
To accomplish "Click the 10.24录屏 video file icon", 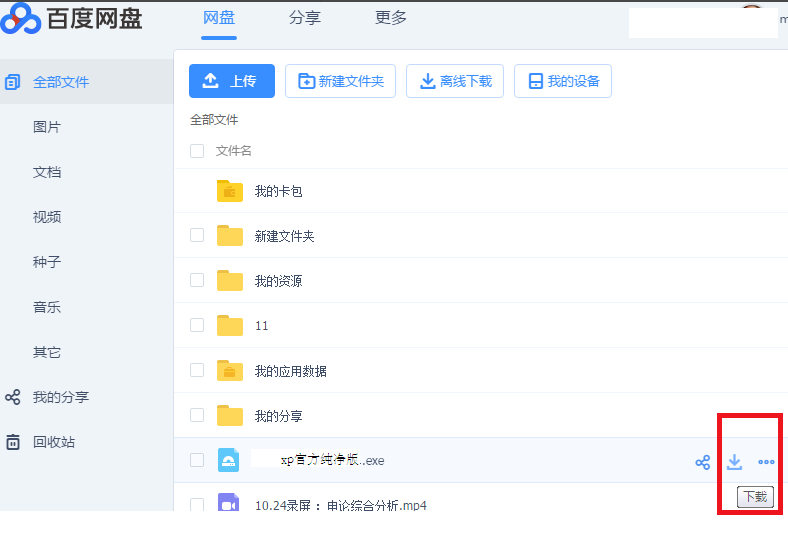I will (230, 505).
